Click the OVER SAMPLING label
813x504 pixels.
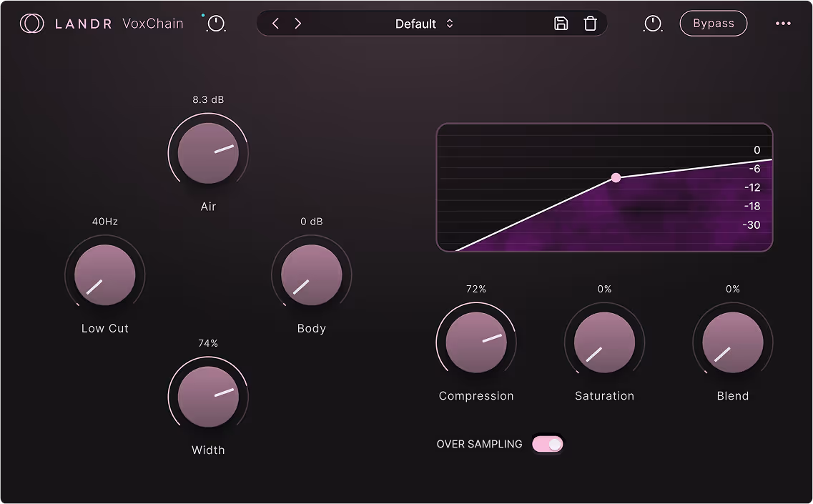(479, 444)
